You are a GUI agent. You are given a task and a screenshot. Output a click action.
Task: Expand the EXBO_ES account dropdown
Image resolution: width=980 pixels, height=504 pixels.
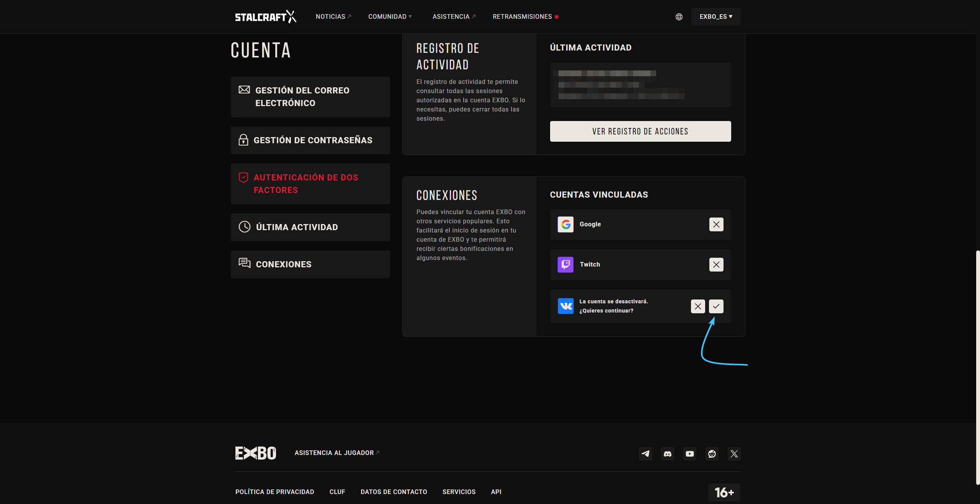715,17
